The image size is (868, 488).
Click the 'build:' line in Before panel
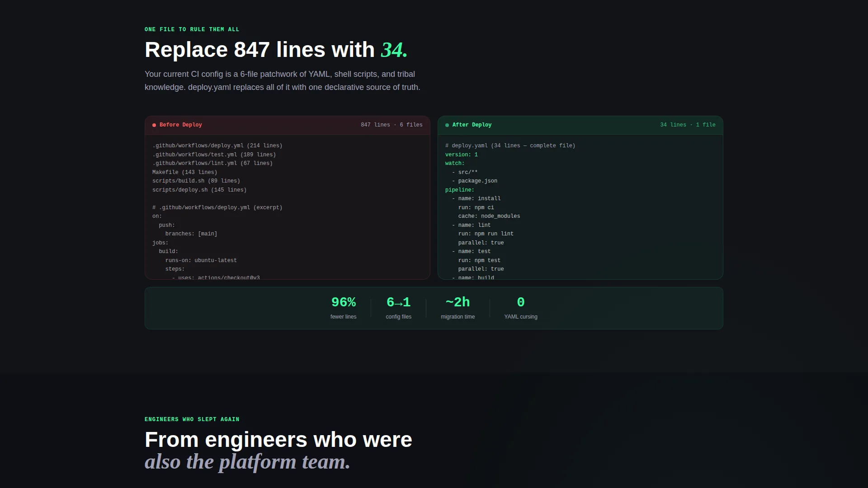pos(169,251)
